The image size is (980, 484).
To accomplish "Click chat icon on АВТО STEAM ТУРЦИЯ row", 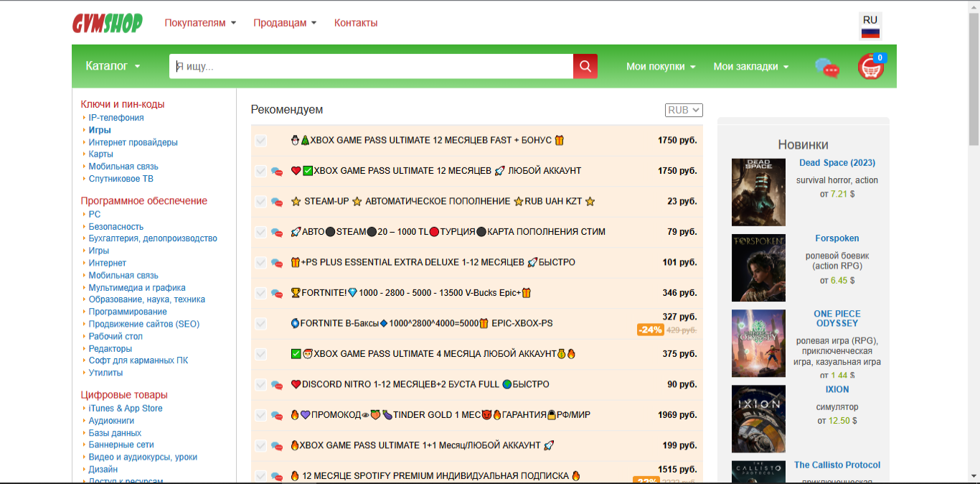I will point(276,233).
